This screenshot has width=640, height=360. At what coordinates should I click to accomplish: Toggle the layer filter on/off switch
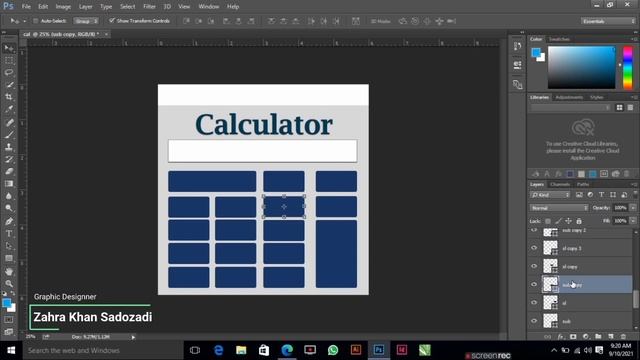click(x=635, y=194)
